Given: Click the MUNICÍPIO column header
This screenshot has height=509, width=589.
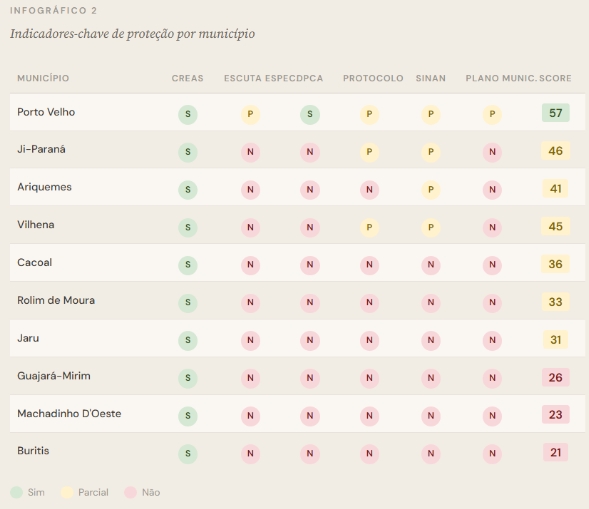Looking at the screenshot, I should (x=43, y=78).
